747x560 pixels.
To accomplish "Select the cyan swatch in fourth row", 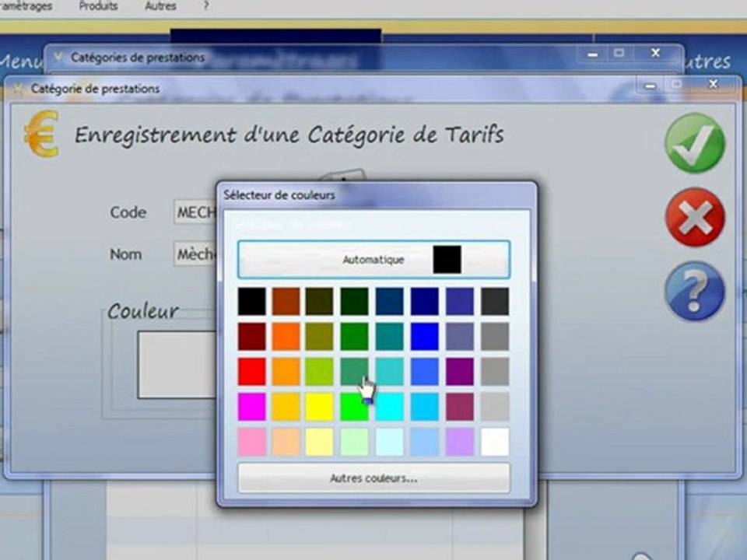I will [x=389, y=407].
